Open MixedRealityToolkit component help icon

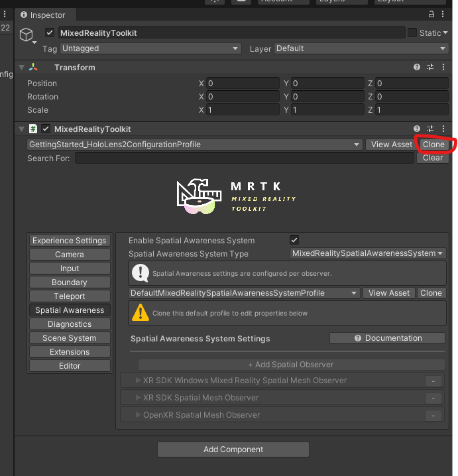(x=417, y=129)
